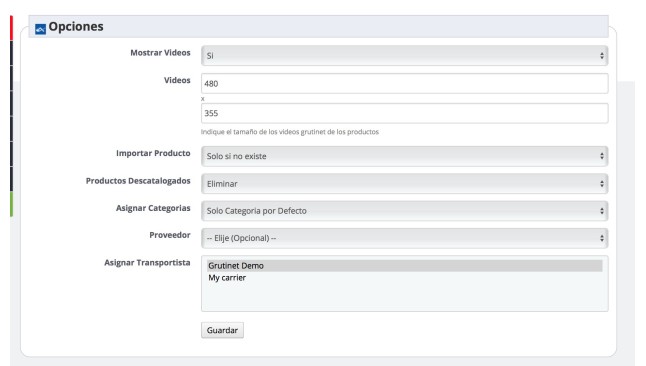The width and height of the screenshot is (646, 366).
Task: Click the Asignar Transportista label
Action: (x=147, y=263)
